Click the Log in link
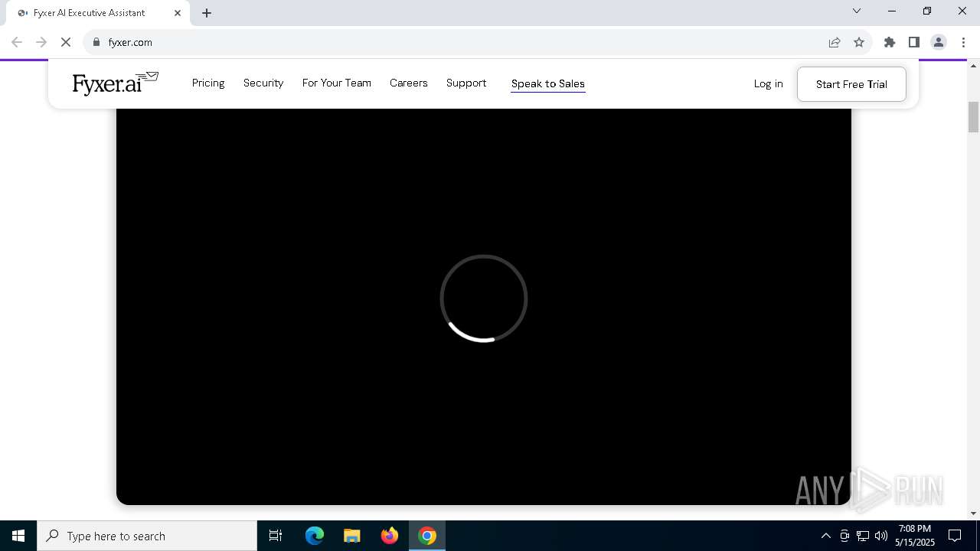Screen dimensions: 980x551 768,83
